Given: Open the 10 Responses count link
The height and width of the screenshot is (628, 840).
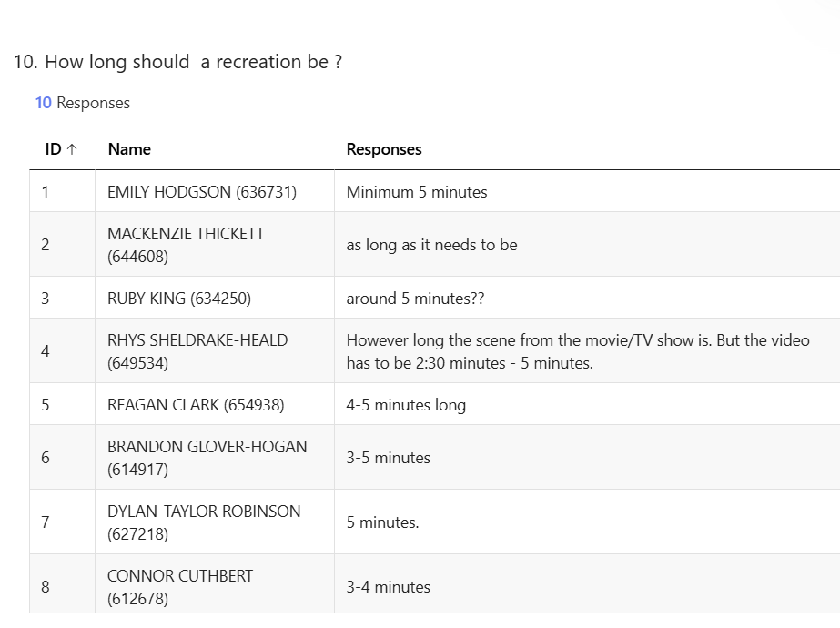Looking at the screenshot, I should (83, 103).
